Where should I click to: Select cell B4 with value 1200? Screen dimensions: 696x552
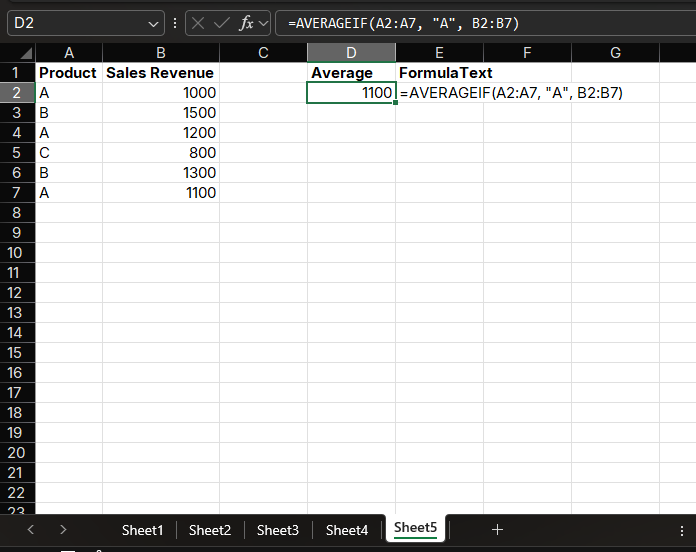[x=161, y=133]
